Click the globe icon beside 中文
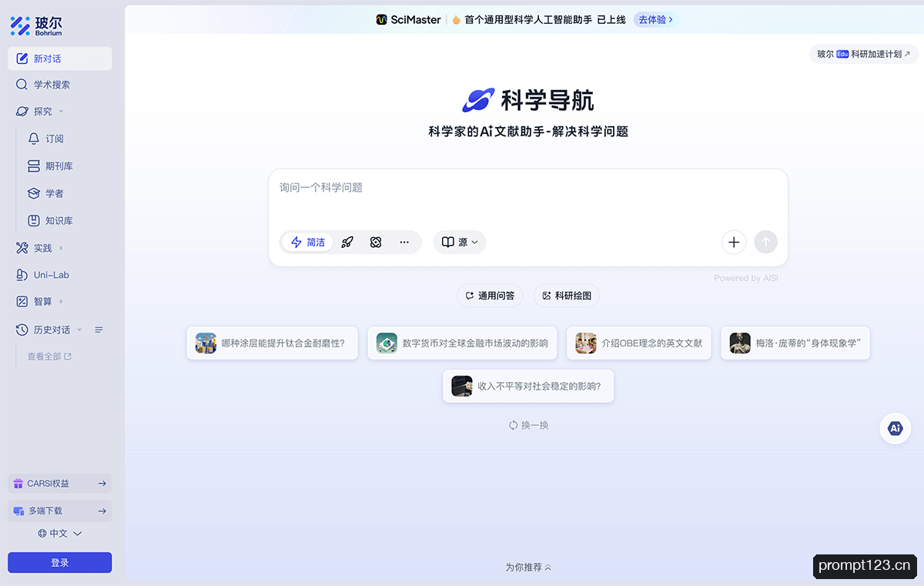This screenshot has height=586, width=924. pyautogui.click(x=42, y=533)
